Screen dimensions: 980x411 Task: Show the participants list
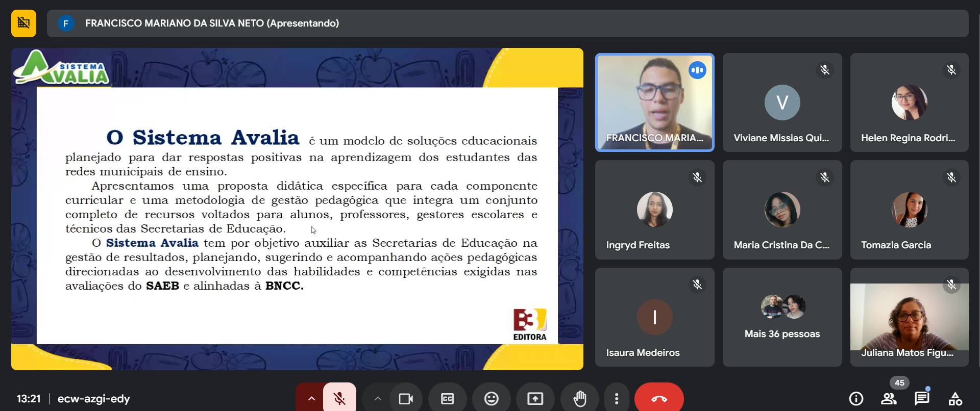tap(889, 398)
